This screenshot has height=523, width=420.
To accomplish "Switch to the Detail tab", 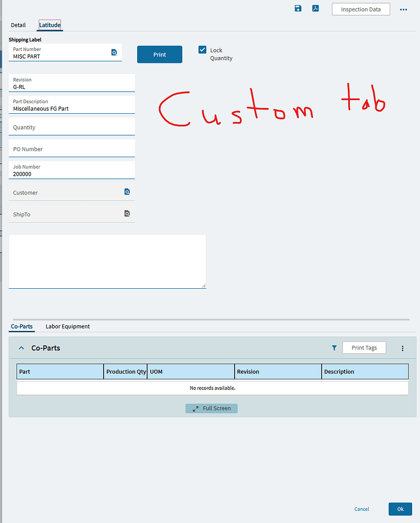I will click(18, 25).
